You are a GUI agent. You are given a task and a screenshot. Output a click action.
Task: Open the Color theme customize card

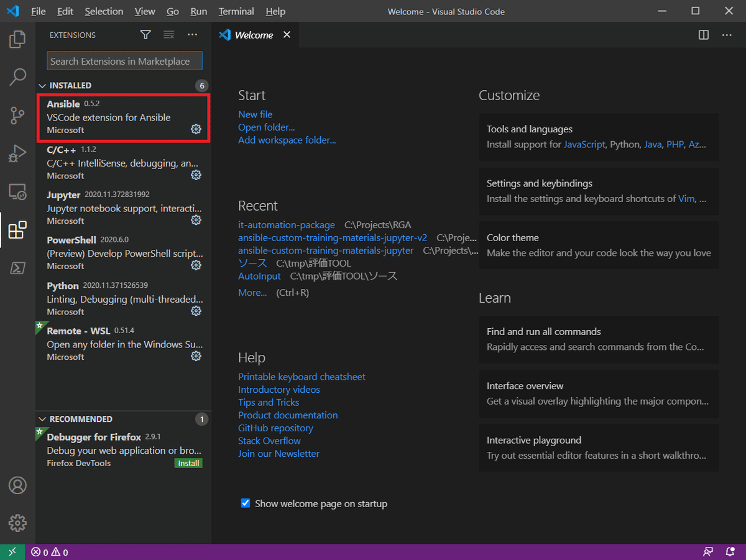599,246
